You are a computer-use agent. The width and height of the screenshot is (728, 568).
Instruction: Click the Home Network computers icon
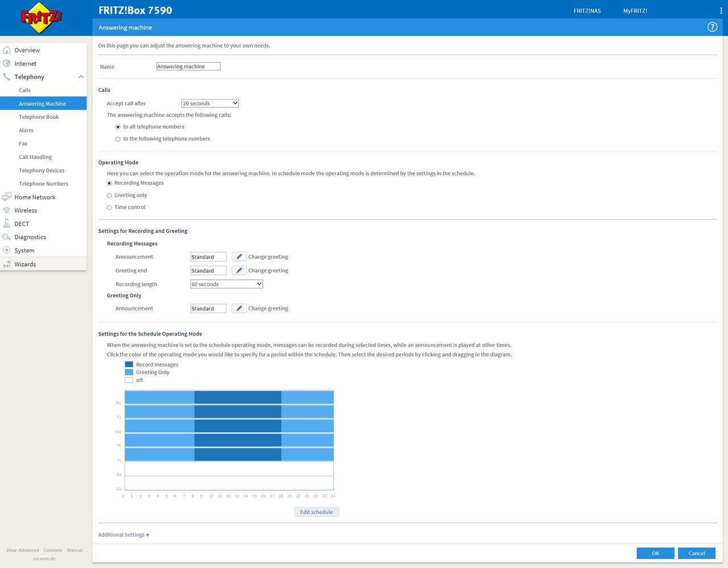7,197
